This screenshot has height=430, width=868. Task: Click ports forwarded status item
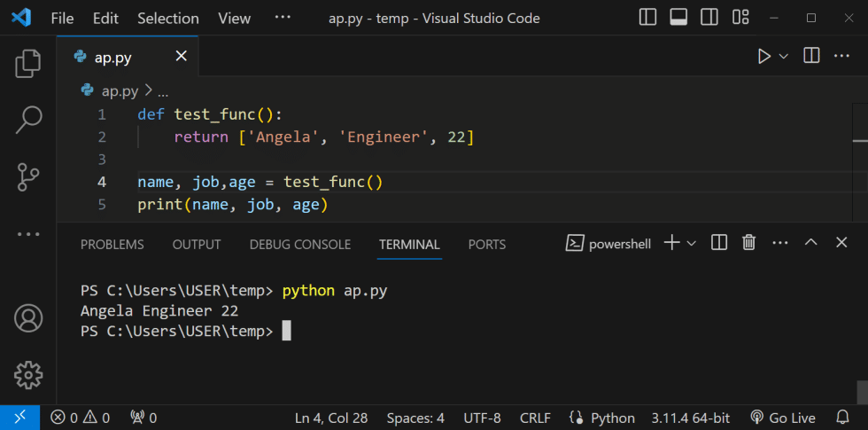point(143,418)
